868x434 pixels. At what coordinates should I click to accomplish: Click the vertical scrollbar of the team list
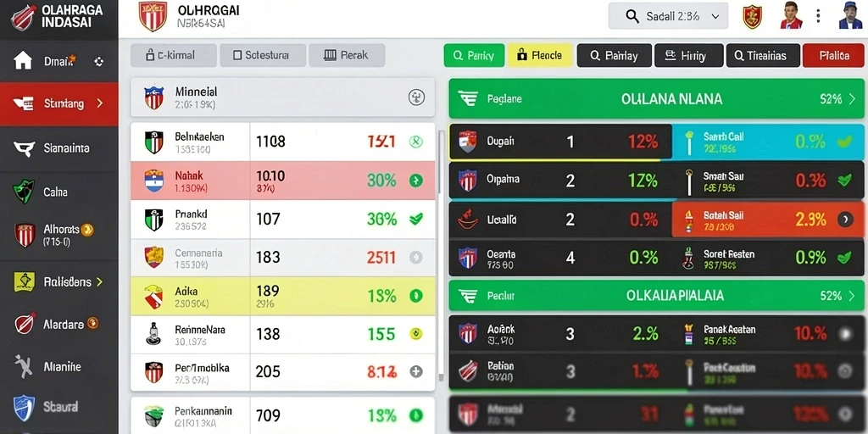[x=441, y=254]
